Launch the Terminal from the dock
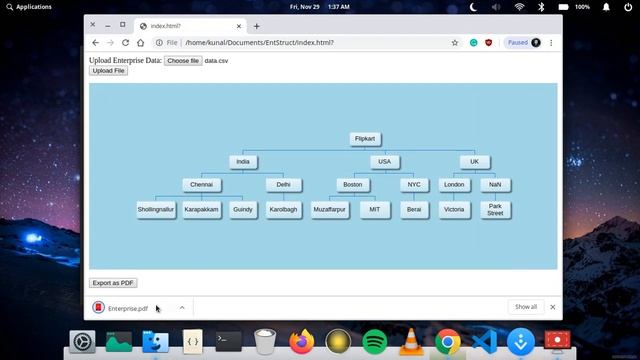640x360 pixels. pyautogui.click(x=228, y=342)
